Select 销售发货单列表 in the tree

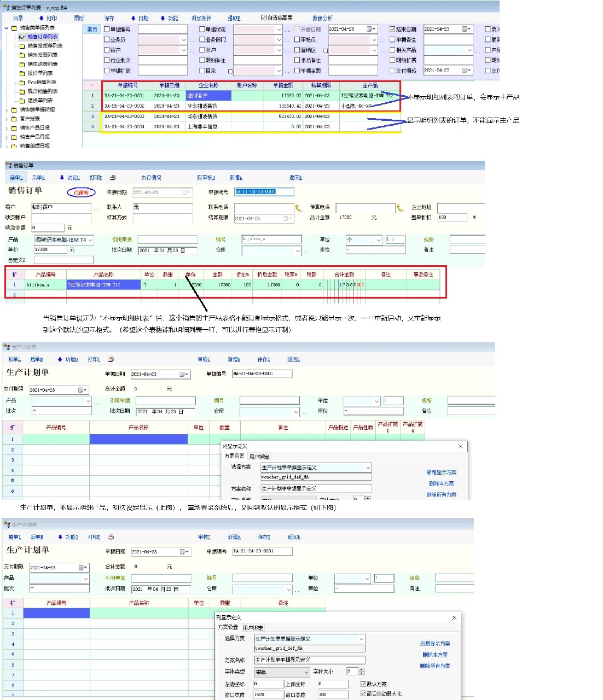coord(45,46)
